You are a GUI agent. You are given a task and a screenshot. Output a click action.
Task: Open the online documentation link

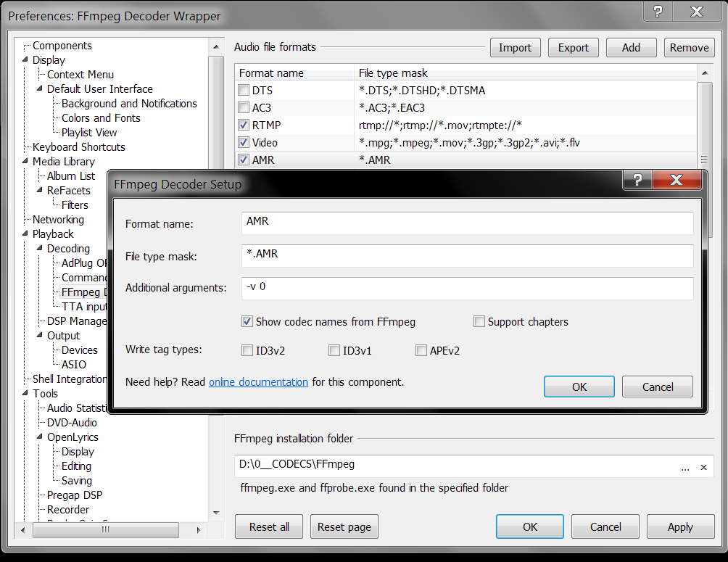point(258,382)
